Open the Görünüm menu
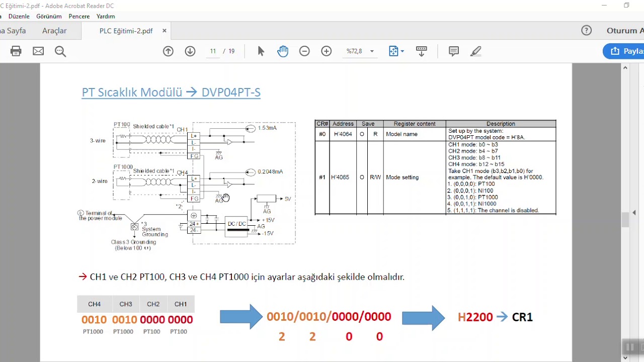Screen dimensions: 644x362 [x=49, y=16]
